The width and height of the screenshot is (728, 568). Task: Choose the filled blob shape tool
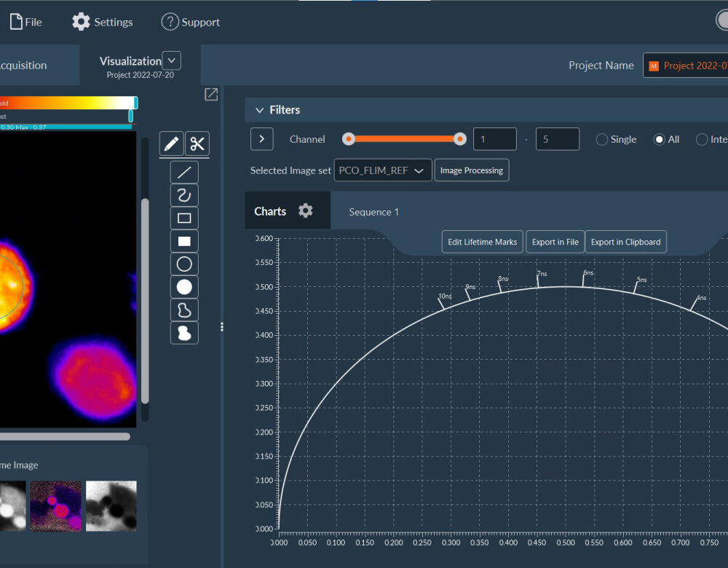pos(184,334)
